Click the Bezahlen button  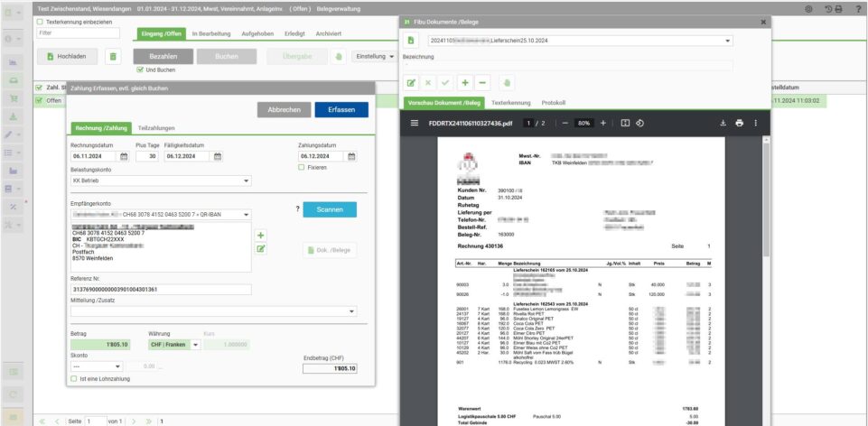pos(163,57)
